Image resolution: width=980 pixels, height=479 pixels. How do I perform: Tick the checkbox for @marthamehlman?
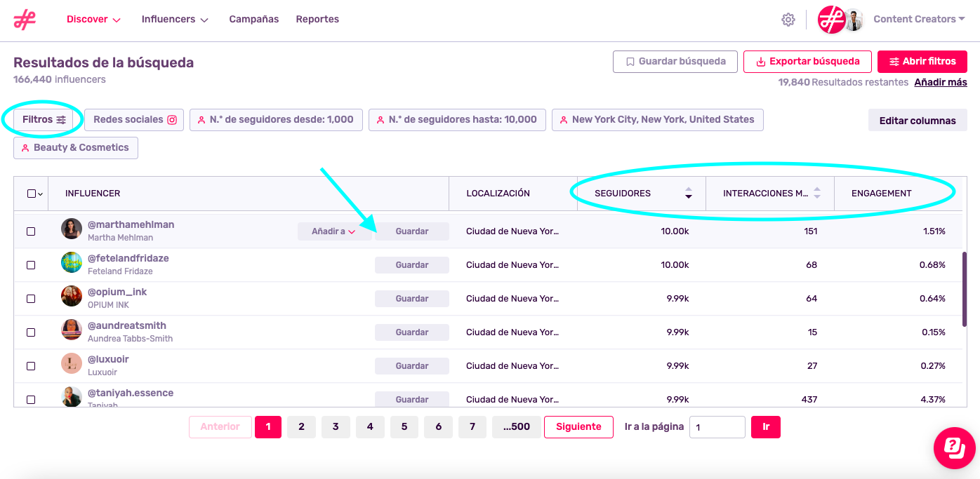tap(31, 231)
